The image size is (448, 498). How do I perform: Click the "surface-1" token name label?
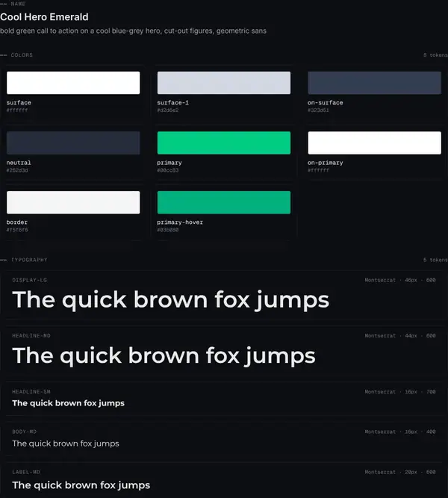coord(172,102)
